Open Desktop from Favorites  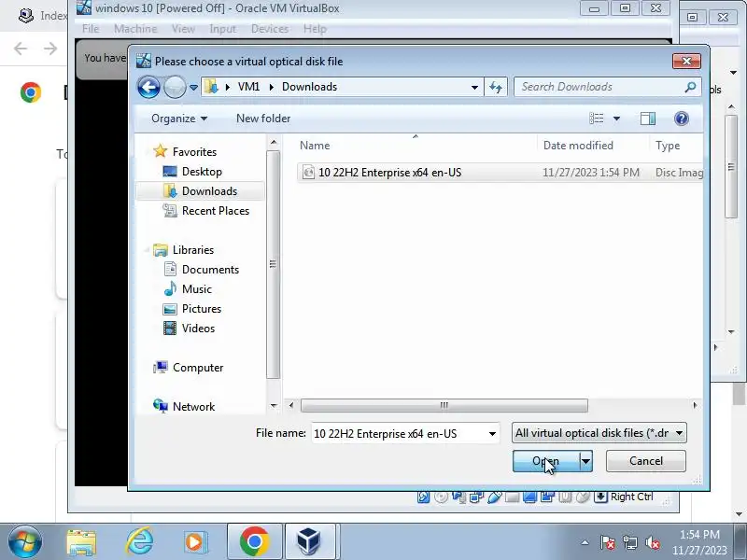point(202,172)
